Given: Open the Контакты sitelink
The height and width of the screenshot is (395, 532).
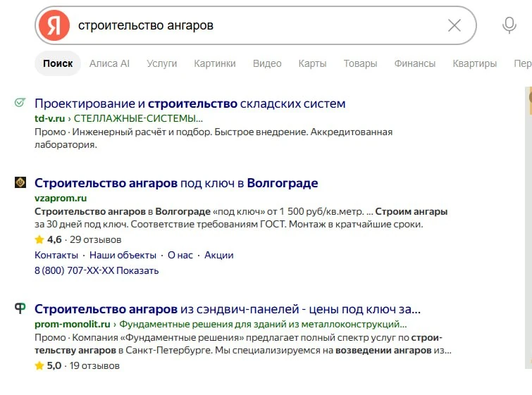Looking at the screenshot, I should coord(56,255).
